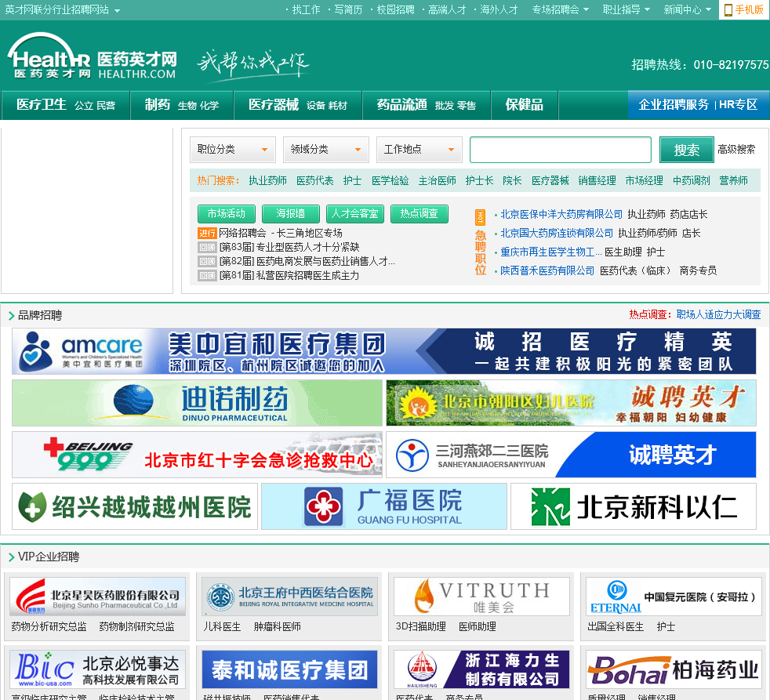Open the 专场招聘会 dropdown menu
770x700 pixels.
click(x=561, y=10)
